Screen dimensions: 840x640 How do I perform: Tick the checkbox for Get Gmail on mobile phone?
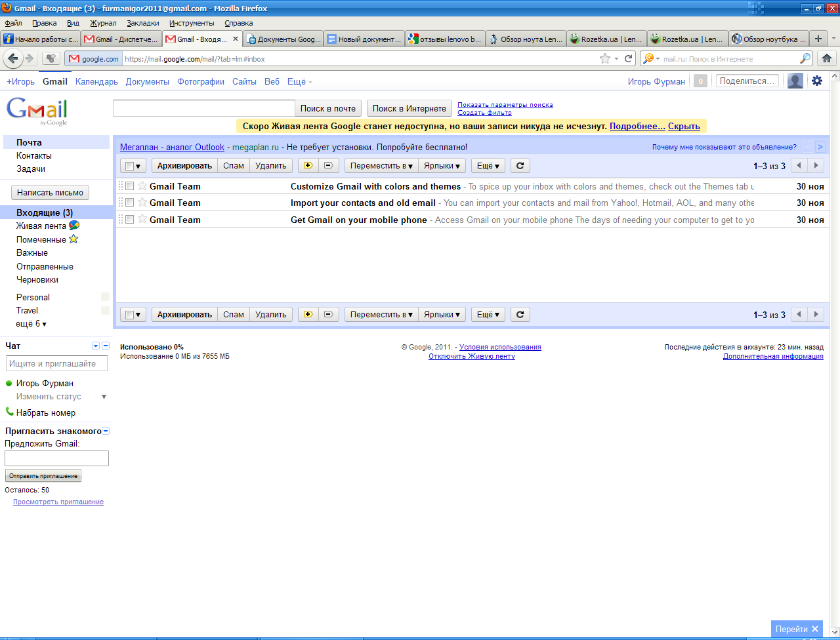(x=129, y=220)
